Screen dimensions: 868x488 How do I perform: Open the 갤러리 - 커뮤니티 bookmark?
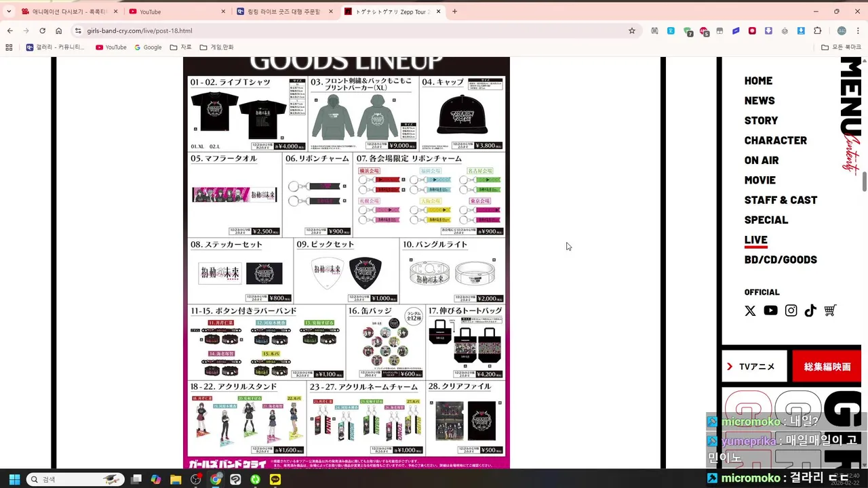pos(56,47)
